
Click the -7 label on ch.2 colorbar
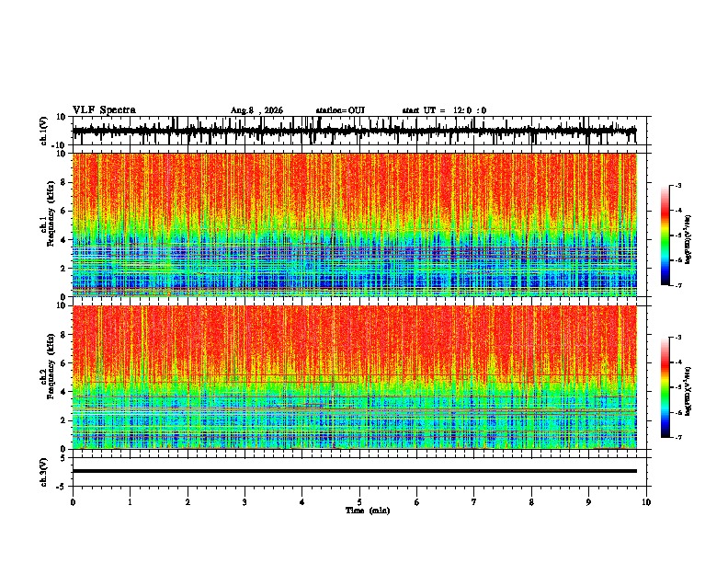(677, 437)
